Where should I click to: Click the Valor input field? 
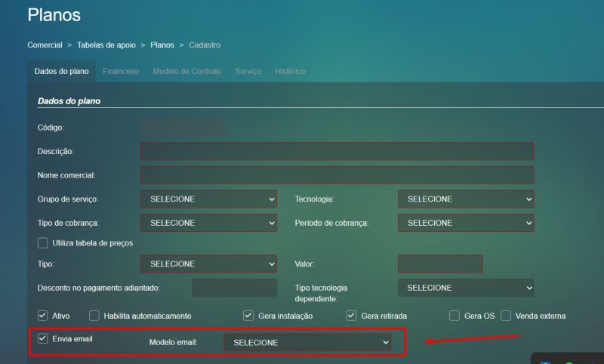[x=439, y=264]
